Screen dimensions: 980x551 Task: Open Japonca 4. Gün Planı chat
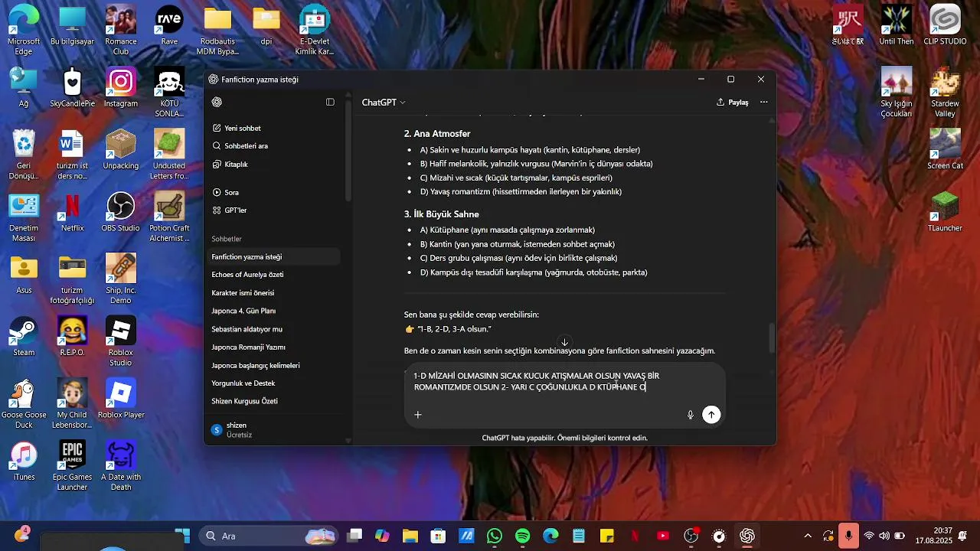(274, 311)
